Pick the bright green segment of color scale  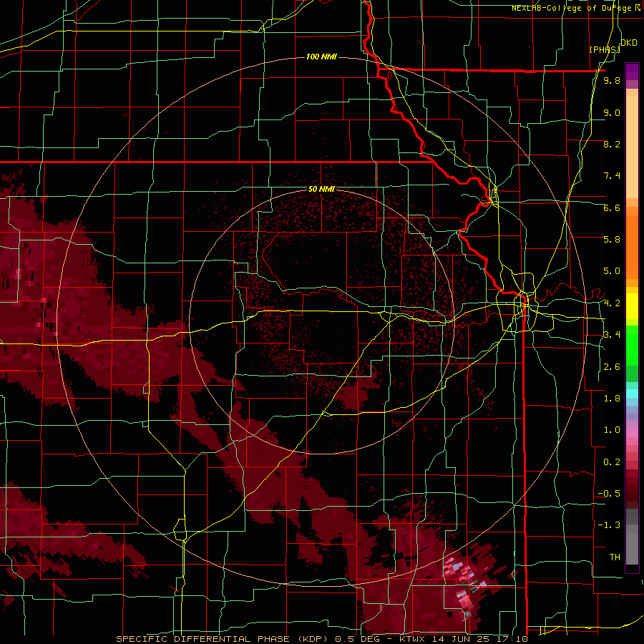pyautogui.click(x=632, y=344)
